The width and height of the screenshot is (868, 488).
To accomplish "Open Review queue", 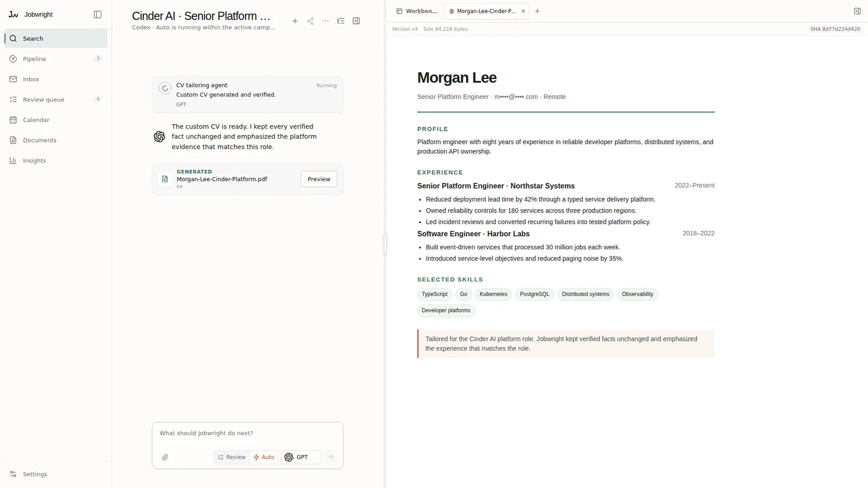I will click(x=56, y=99).
